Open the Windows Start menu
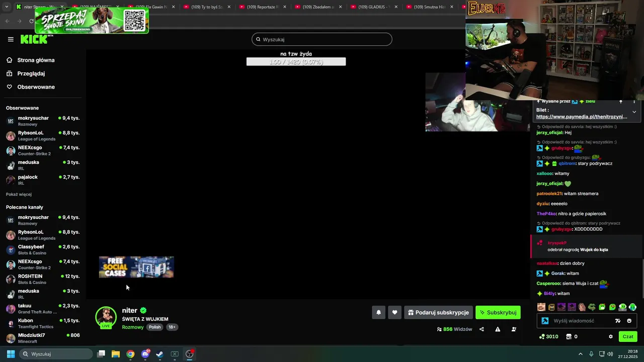Screen dimensions: 644x362 click(10, 354)
